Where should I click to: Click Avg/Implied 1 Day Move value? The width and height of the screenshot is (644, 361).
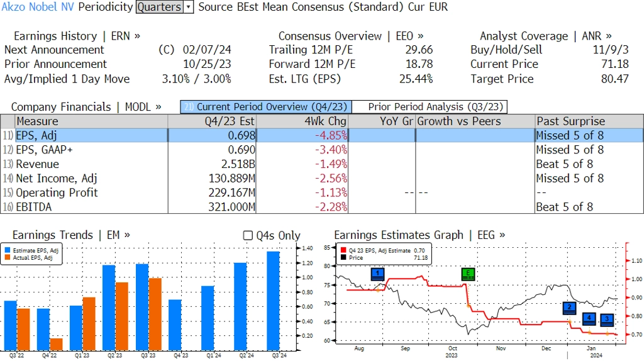[196, 79]
